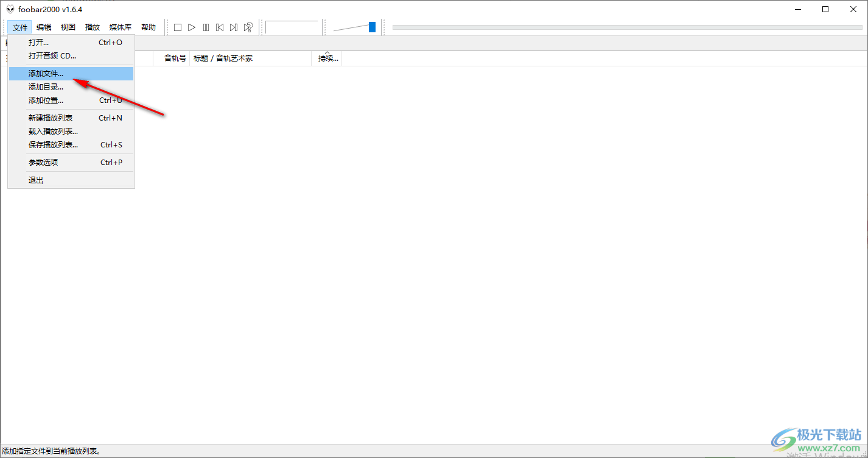The height and width of the screenshot is (458, 868).
Task: Open the 播放 menu
Action: [93, 27]
